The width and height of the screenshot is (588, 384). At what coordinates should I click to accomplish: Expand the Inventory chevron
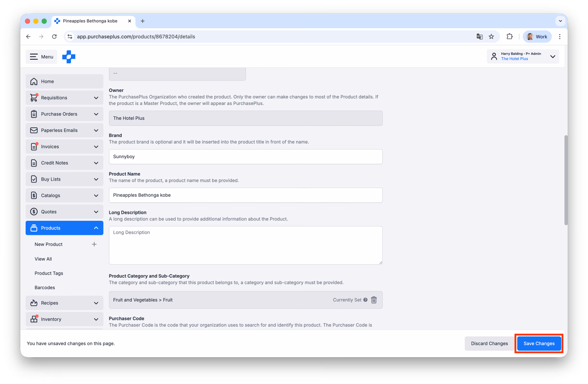coord(96,319)
